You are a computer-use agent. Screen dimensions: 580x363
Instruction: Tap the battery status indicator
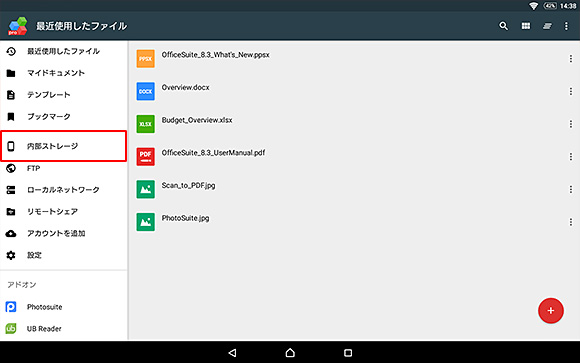pyautogui.click(x=550, y=6)
